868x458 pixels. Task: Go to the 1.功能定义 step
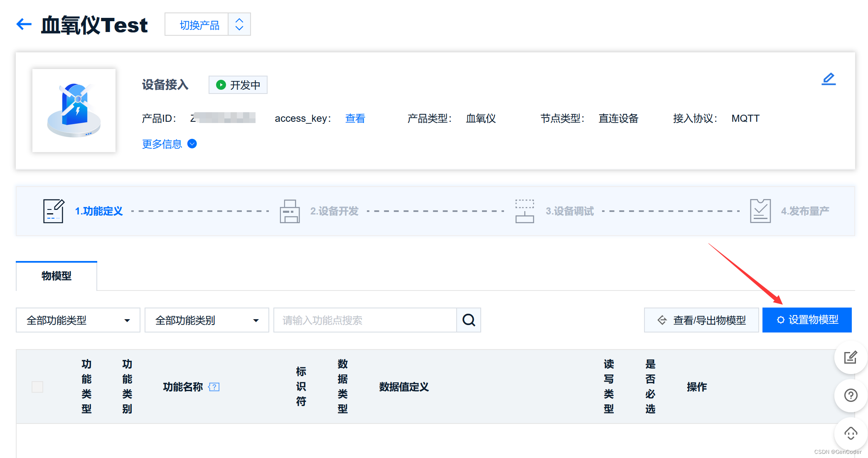click(x=99, y=211)
